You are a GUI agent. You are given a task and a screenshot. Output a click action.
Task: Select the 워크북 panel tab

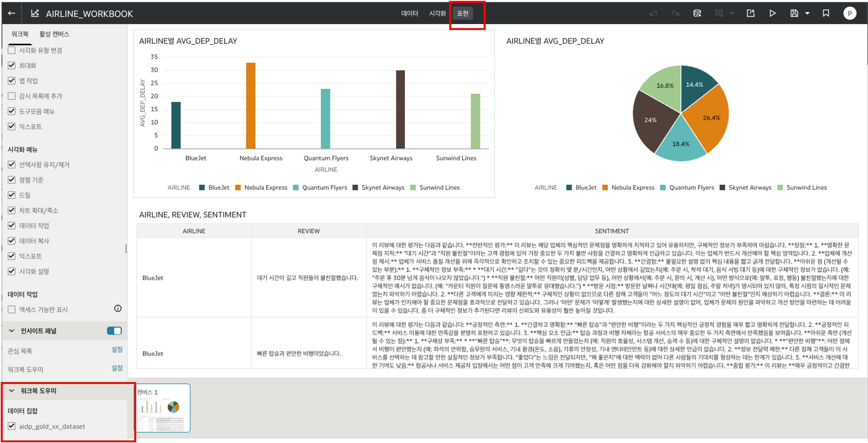[20, 34]
